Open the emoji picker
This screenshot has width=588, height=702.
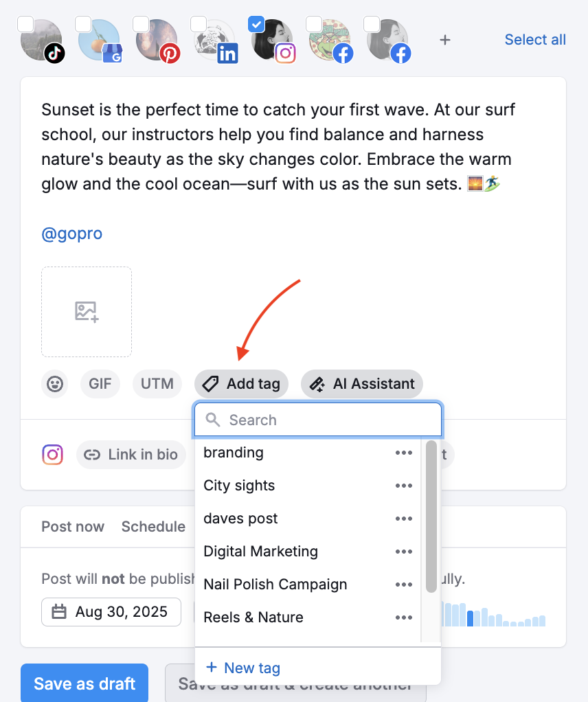55,384
